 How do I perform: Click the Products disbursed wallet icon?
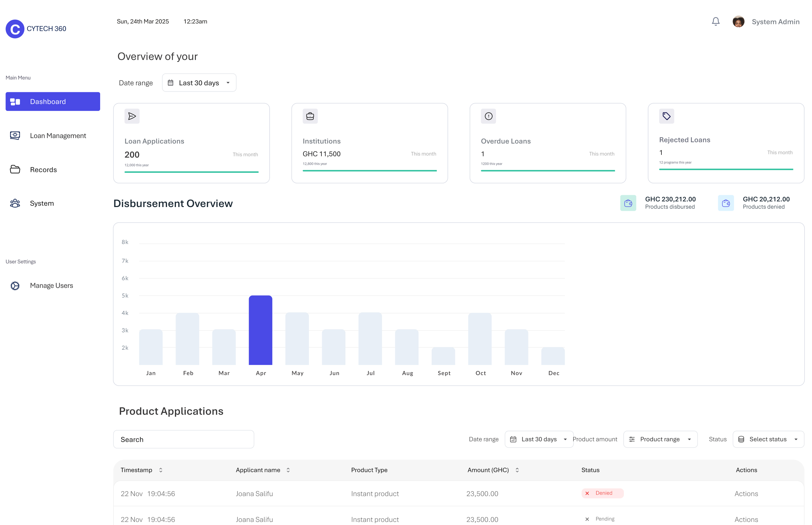click(628, 203)
